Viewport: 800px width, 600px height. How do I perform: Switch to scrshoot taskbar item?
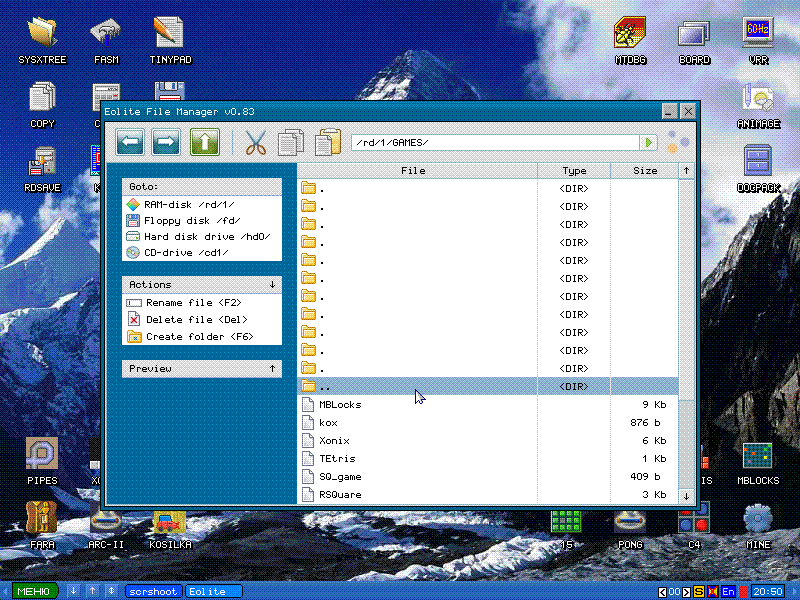pyautogui.click(x=153, y=591)
